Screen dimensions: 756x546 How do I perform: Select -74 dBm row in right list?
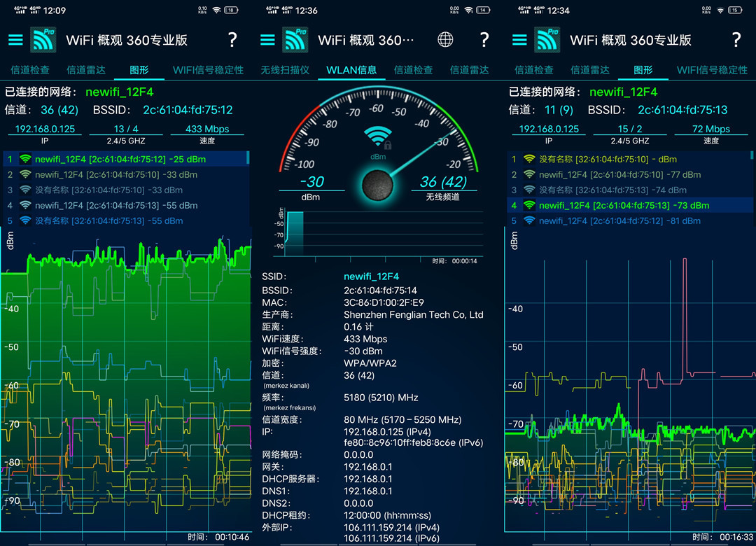click(x=629, y=190)
